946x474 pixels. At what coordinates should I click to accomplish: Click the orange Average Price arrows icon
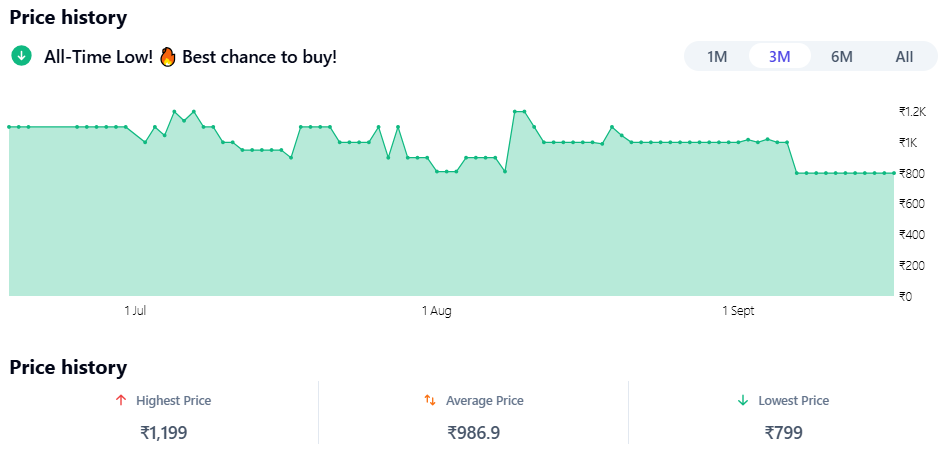pos(430,400)
